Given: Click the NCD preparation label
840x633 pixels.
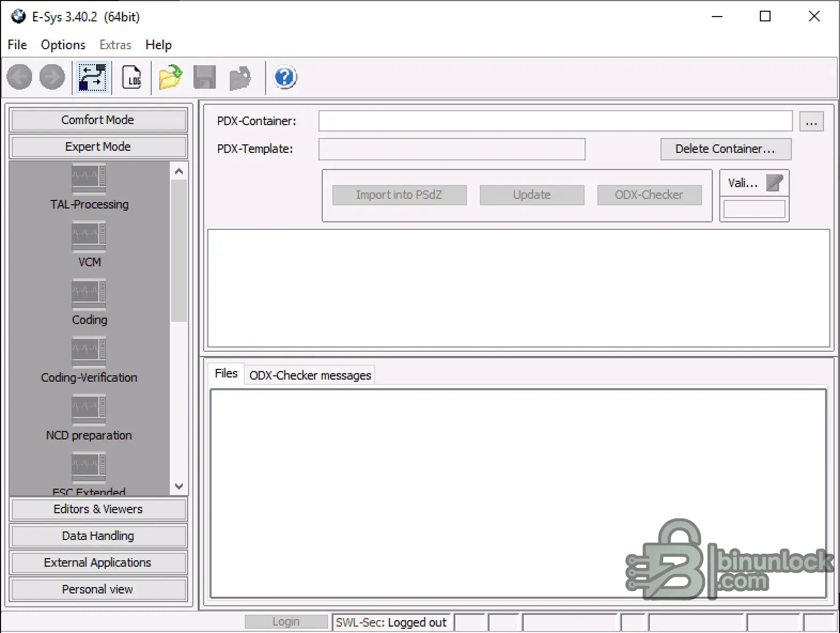Looking at the screenshot, I should (89, 436).
